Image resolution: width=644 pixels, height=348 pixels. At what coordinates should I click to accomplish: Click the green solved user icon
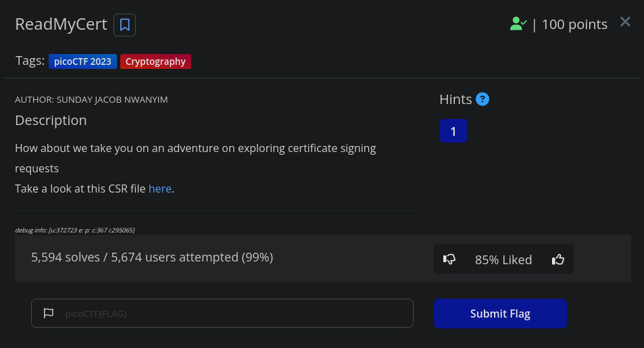click(518, 24)
